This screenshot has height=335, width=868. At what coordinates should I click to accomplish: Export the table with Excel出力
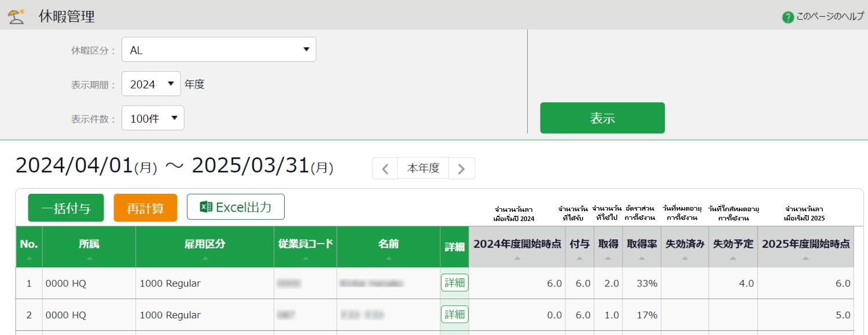point(236,207)
